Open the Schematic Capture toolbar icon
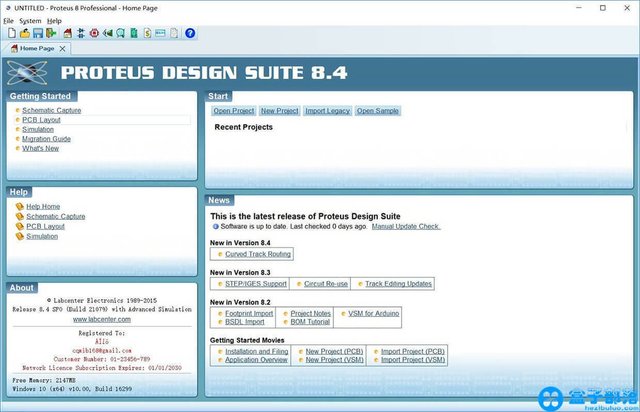The width and height of the screenshot is (640, 412). click(x=81, y=33)
